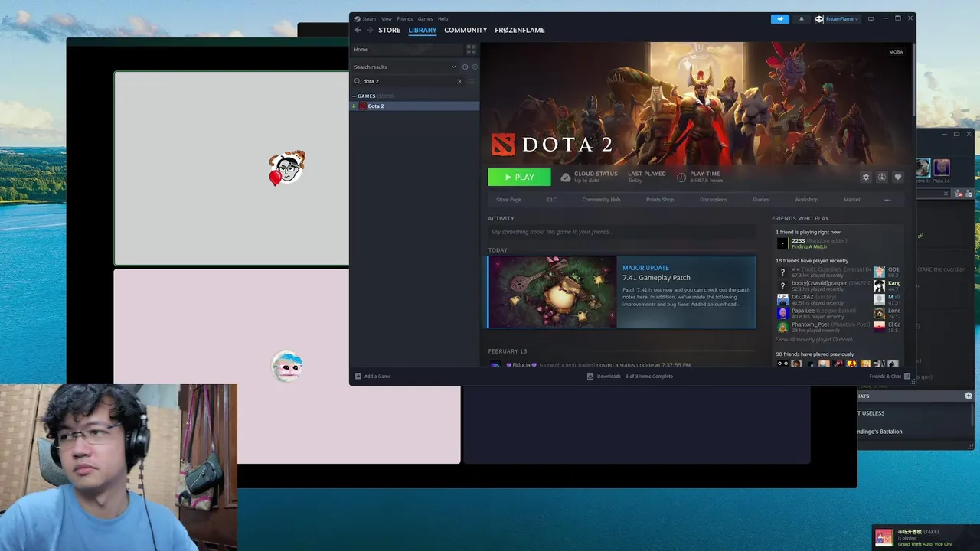Screen dimensions: 980x551
Task: Open the Steam menu
Action: point(369,18)
